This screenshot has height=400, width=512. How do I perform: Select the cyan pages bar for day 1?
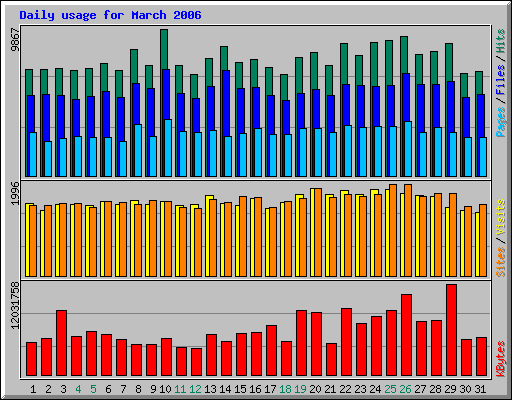(33, 154)
